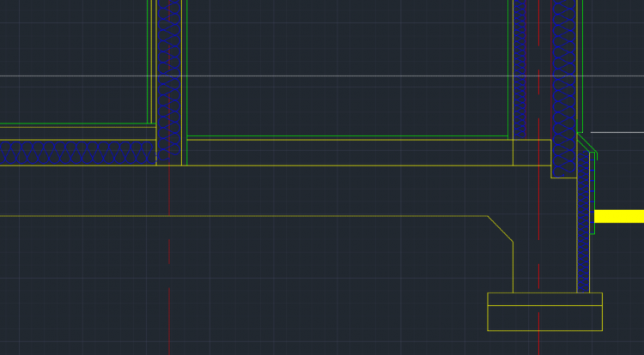The image size is (644, 355).
Task: Click the lower footing rectangle at bottom right
Action: (x=544, y=318)
